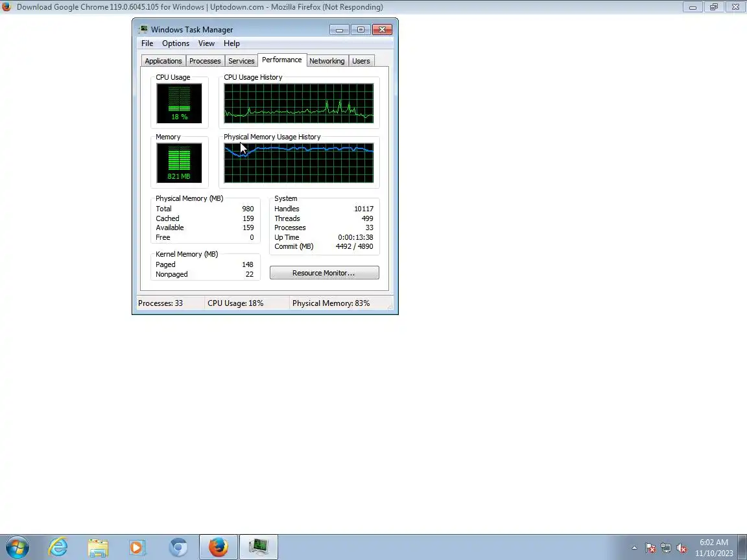The height and width of the screenshot is (560, 747).
Task: Click status bar Physical Memory: 83%
Action: point(331,303)
